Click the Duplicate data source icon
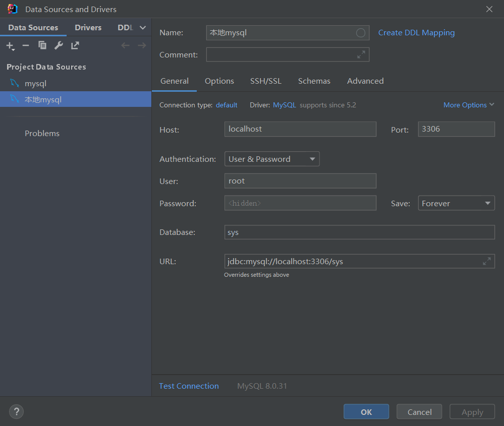The height and width of the screenshot is (426, 504). point(42,46)
